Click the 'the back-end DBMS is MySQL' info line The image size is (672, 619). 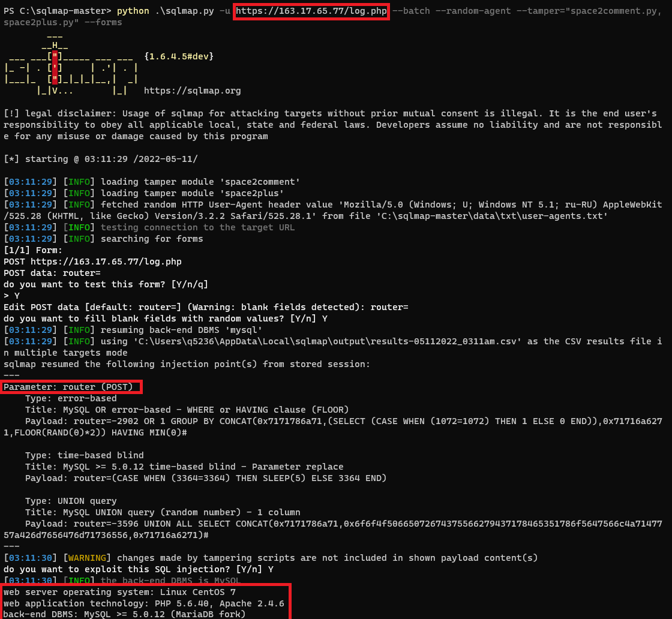point(122,581)
